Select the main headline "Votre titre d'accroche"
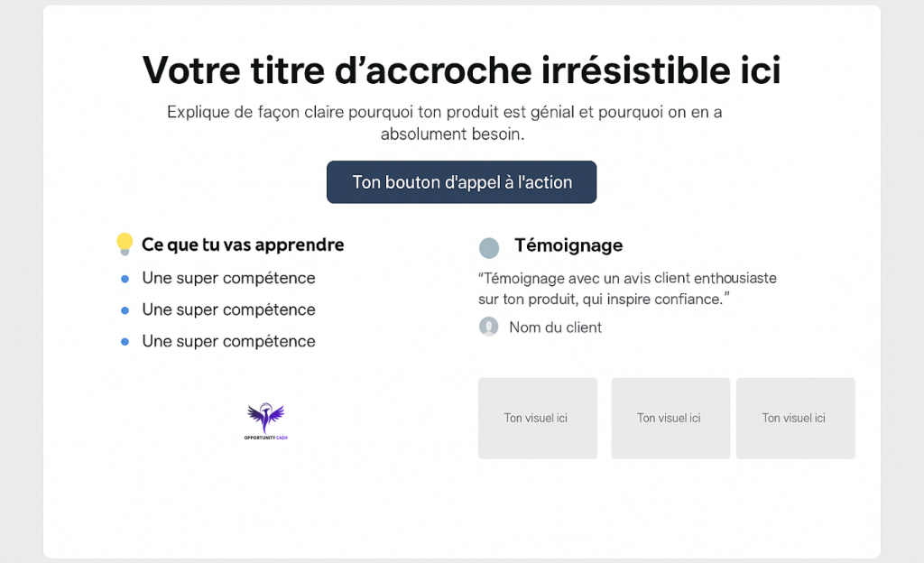The width and height of the screenshot is (924, 563). (461, 70)
